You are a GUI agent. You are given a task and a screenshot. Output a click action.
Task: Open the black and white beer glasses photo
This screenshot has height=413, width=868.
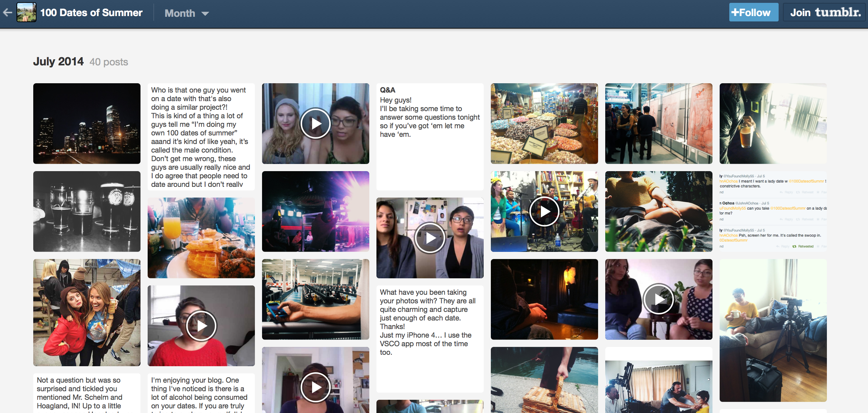[x=87, y=212]
